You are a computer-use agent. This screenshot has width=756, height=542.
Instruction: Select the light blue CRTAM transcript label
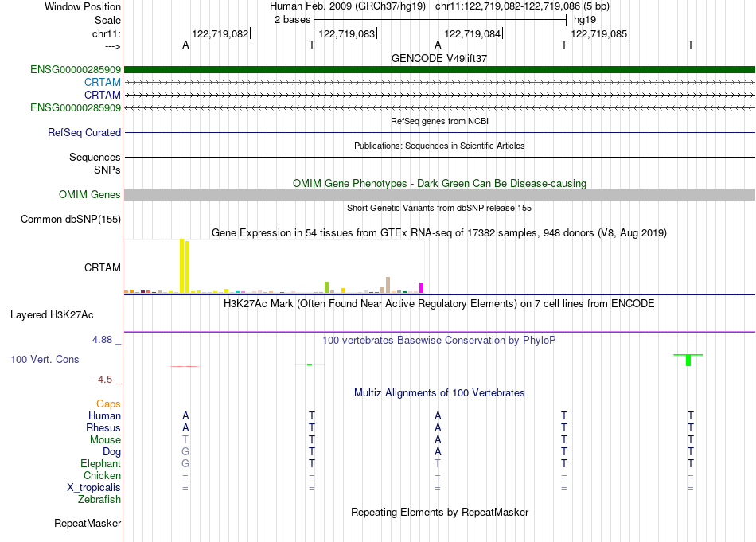102,82
